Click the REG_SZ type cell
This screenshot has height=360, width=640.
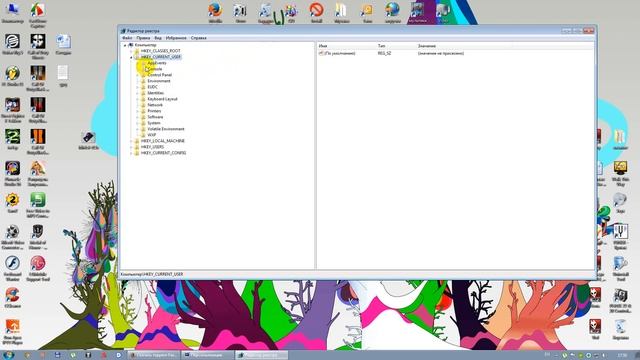pyautogui.click(x=384, y=53)
